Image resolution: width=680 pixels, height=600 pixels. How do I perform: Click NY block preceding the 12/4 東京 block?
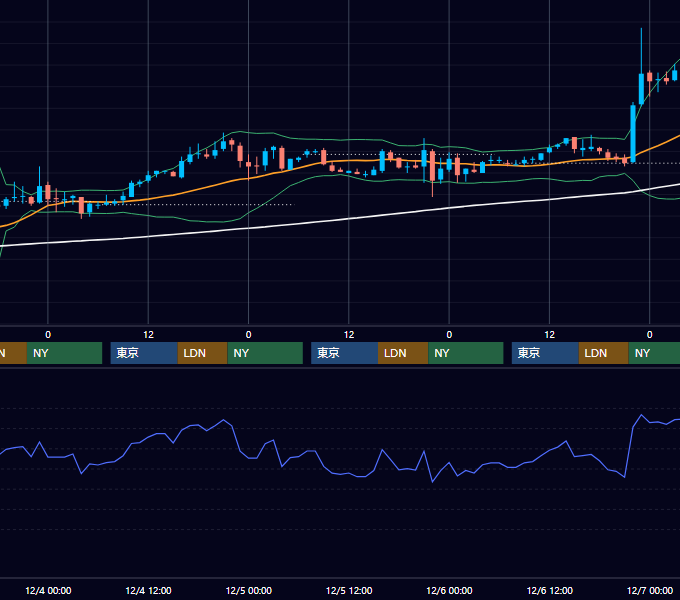coord(64,353)
